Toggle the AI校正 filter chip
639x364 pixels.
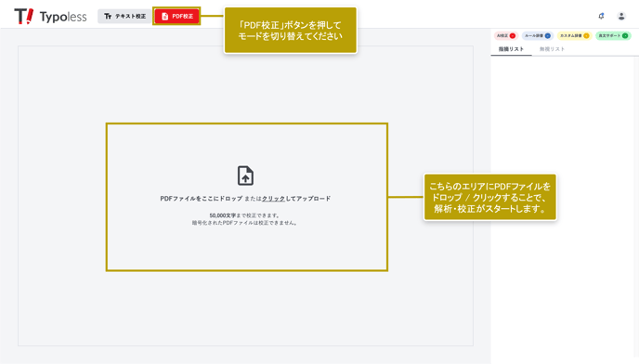point(506,36)
